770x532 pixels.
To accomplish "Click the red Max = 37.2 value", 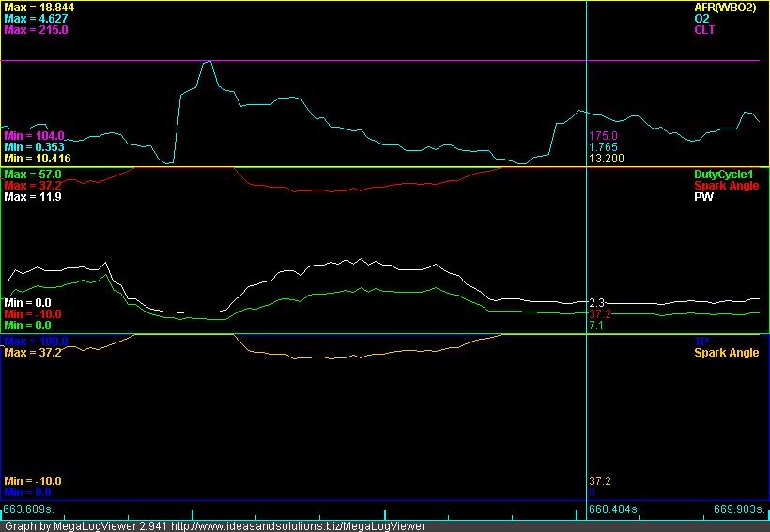I will click(33, 186).
